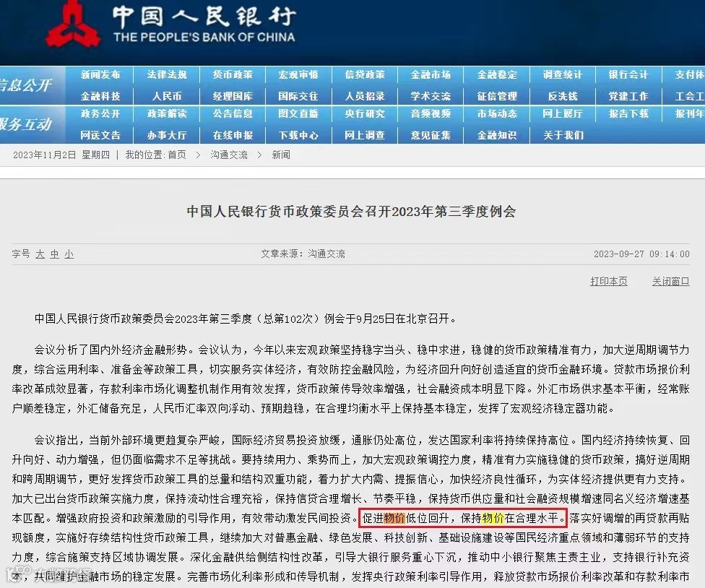Select 图文直播 in the navigation
Image resolution: width=705 pixels, height=588 pixels.
tap(298, 113)
